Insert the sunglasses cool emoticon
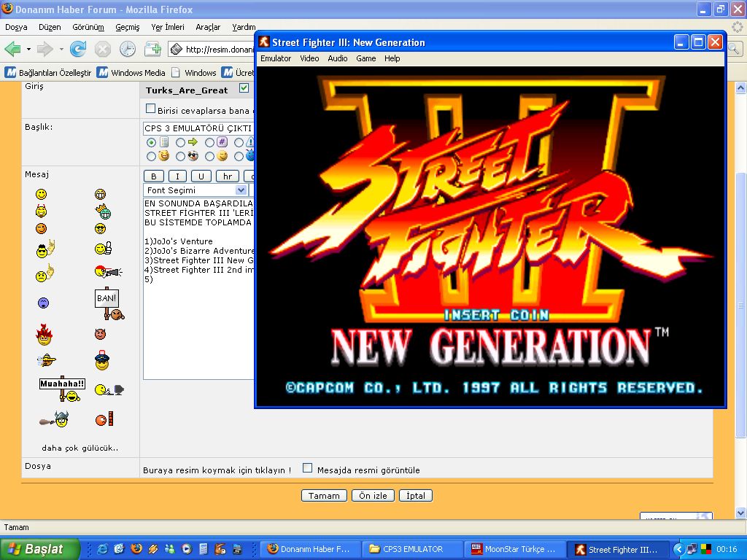Screen dimensions: 747x560 tap(100, 229)
